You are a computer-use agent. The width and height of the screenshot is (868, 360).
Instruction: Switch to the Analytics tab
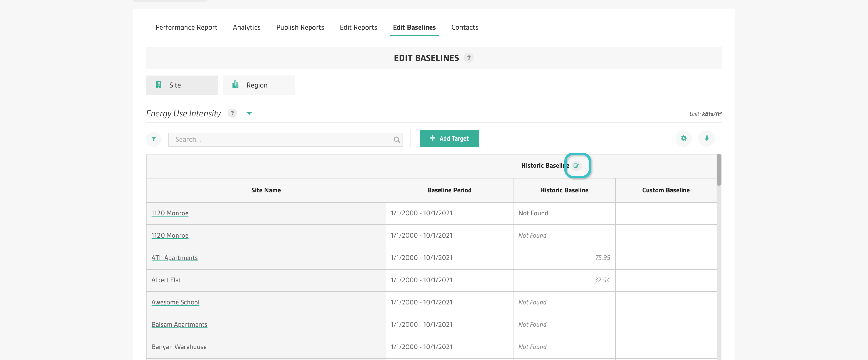(246, 27)
